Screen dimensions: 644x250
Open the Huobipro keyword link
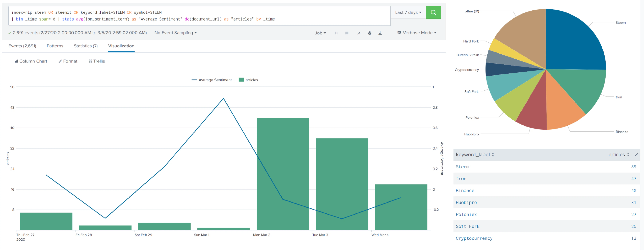(466, 203)
